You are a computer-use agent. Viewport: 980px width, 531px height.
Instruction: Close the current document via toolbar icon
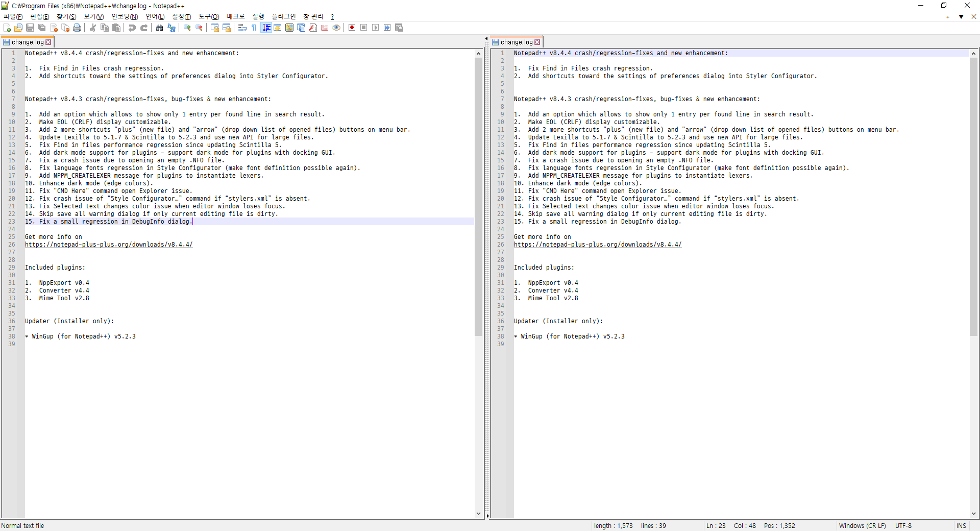(54, 28)
